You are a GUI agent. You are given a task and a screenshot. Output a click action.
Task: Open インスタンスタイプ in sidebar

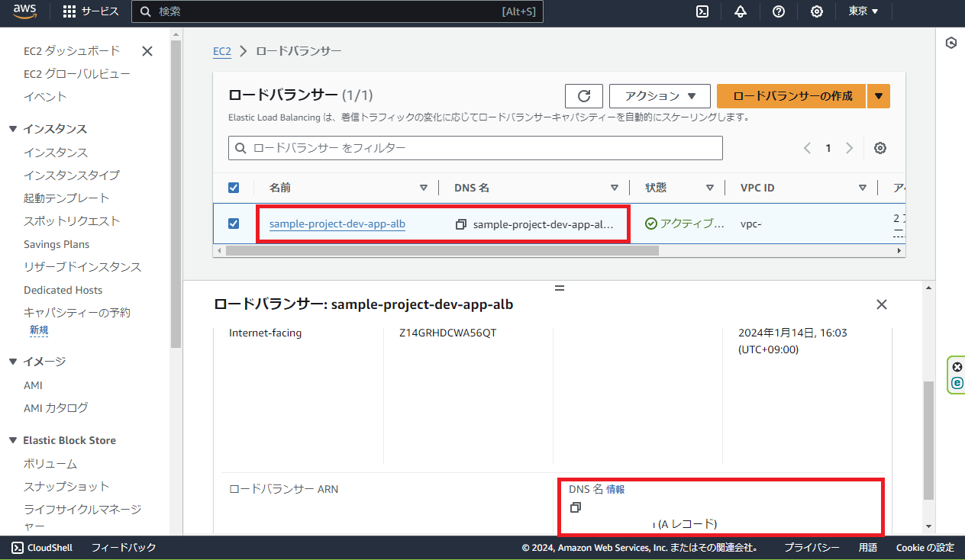[72, 175]
